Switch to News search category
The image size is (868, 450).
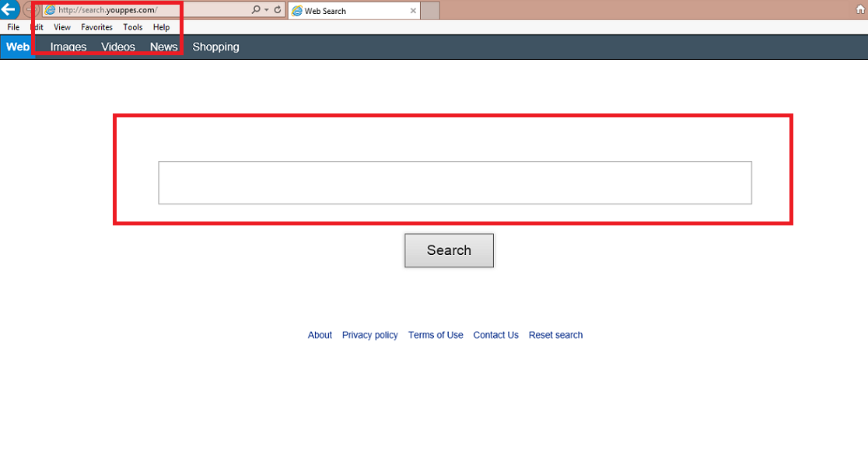point(164,47)
